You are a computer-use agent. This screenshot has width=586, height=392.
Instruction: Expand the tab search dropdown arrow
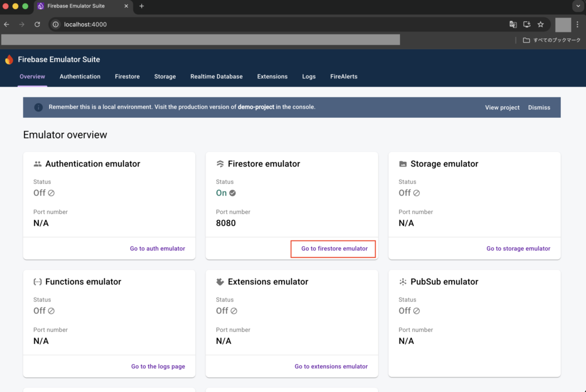click(x=577, y=6)
